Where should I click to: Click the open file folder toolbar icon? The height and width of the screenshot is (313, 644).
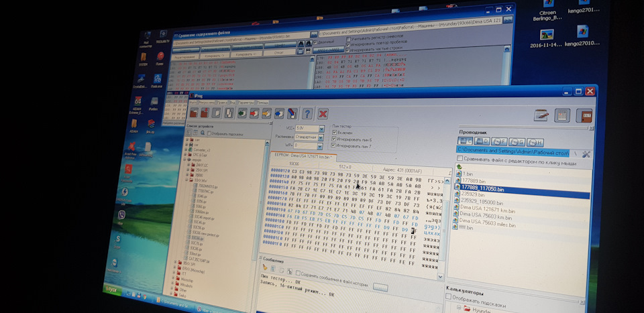click(x=194, y=113)
